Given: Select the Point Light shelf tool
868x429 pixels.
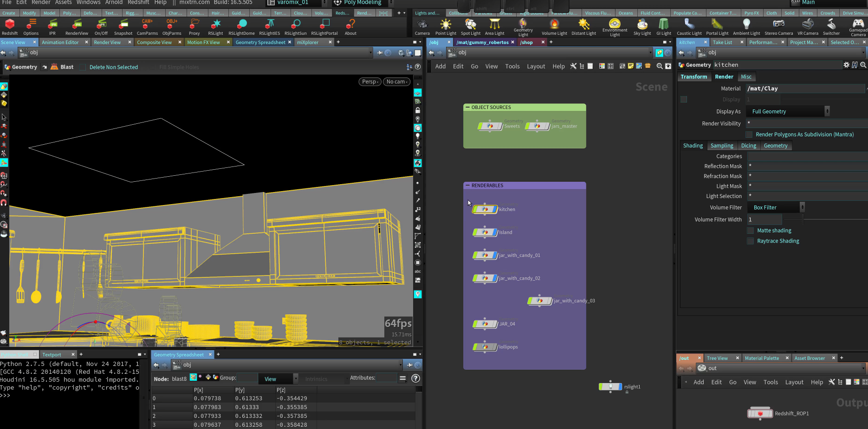Looking at the screenshot, I should point(445,26).
